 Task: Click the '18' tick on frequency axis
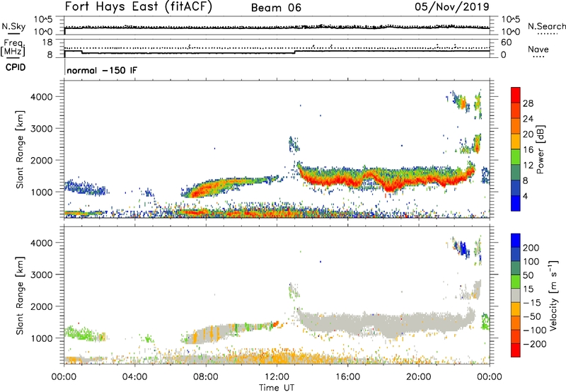(47, 42)
